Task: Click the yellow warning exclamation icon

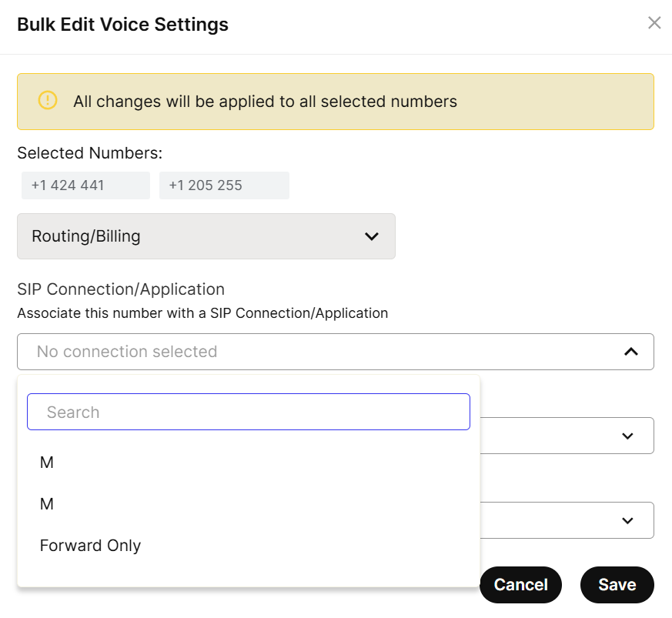Action: pyautogui.click(x=48, y=100)
